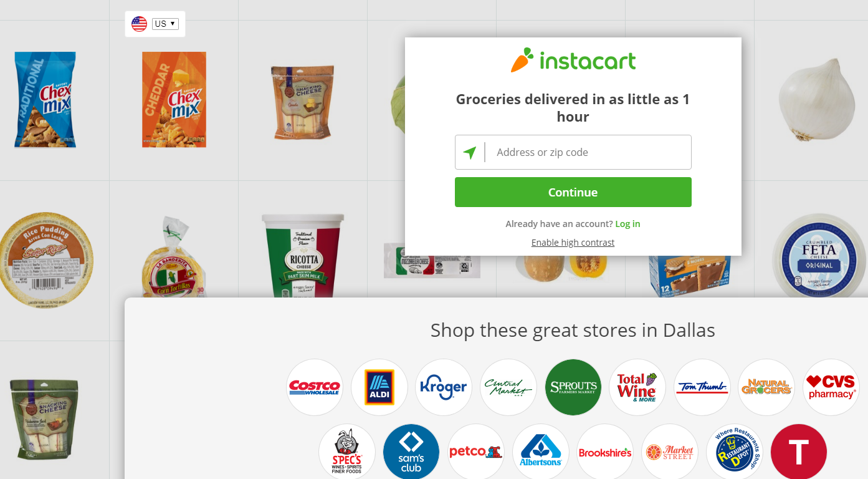
Task: Follow the Log in link
Action: pos(627,224)
